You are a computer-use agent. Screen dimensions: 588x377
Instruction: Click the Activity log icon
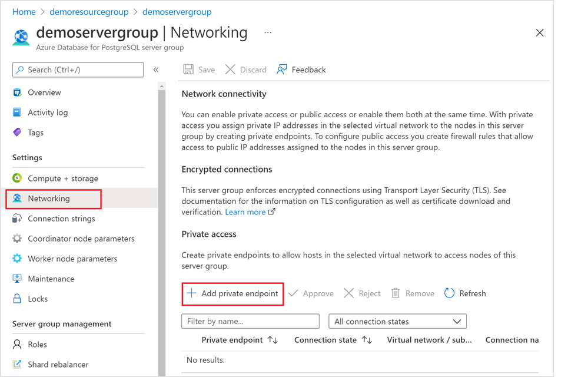17,113
